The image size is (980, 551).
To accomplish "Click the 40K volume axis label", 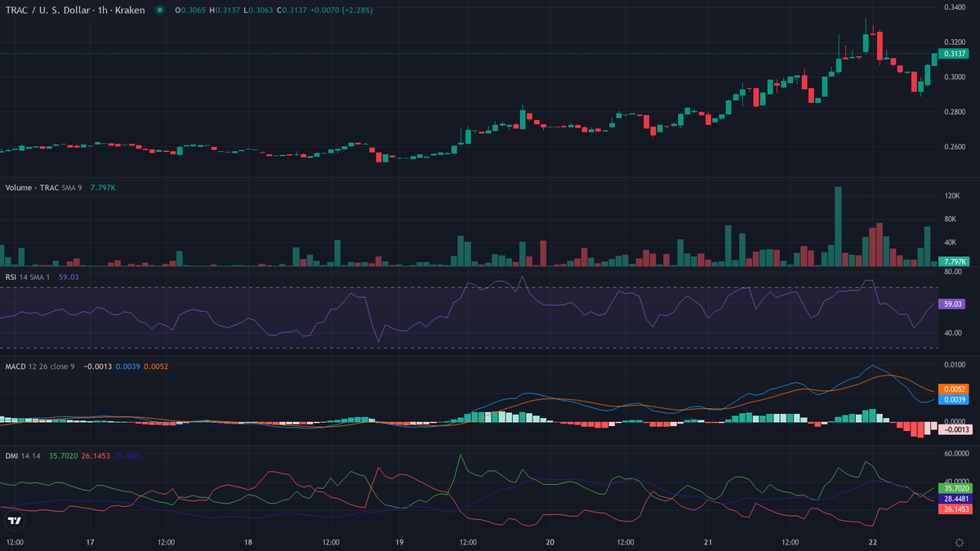I will [x=950, y=242].
